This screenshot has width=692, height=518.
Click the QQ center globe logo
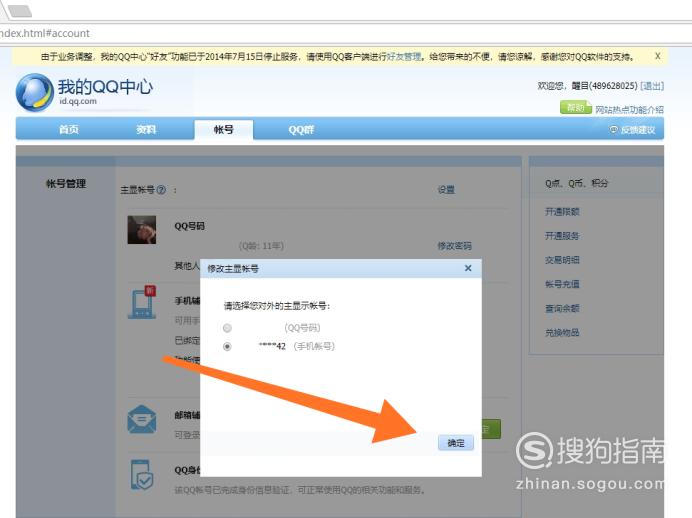34,92
